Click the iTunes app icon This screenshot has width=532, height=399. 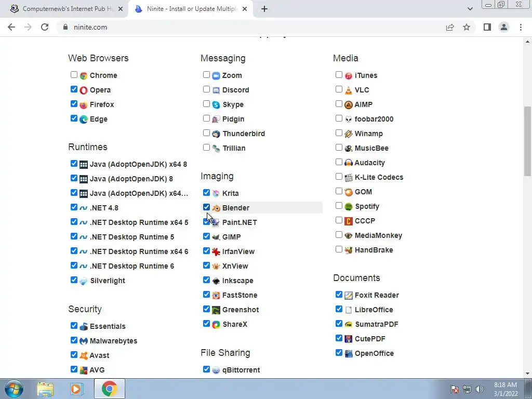349,76
